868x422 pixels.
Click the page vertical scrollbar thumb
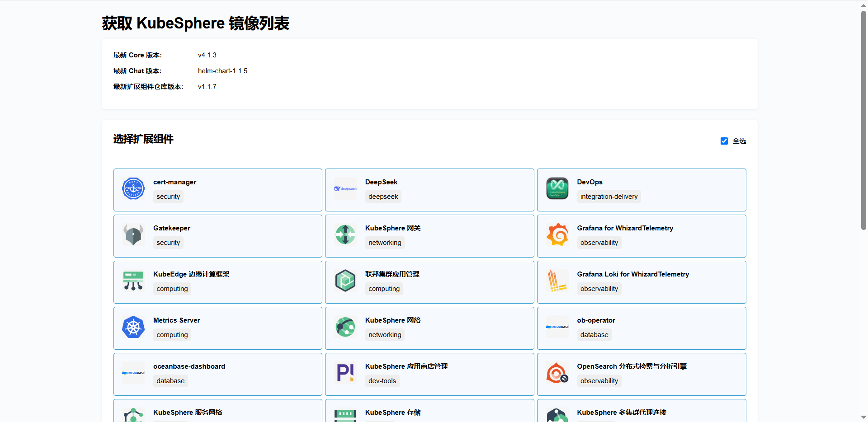click(x=863, y=120)
